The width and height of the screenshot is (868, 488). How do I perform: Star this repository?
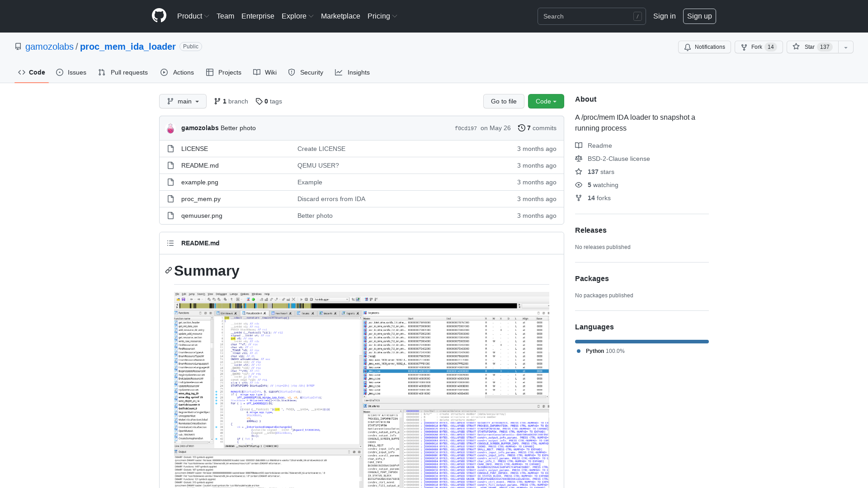812,47
